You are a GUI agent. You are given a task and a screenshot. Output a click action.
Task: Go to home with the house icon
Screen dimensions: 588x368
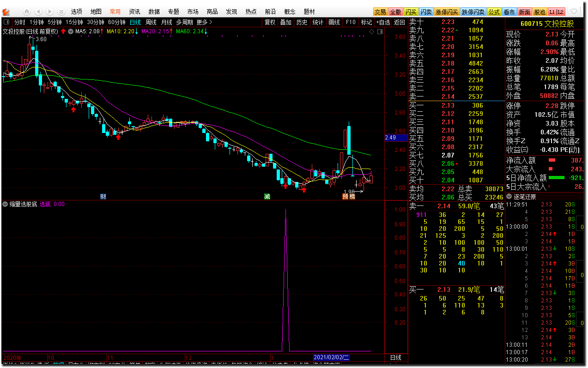point(27,12)
